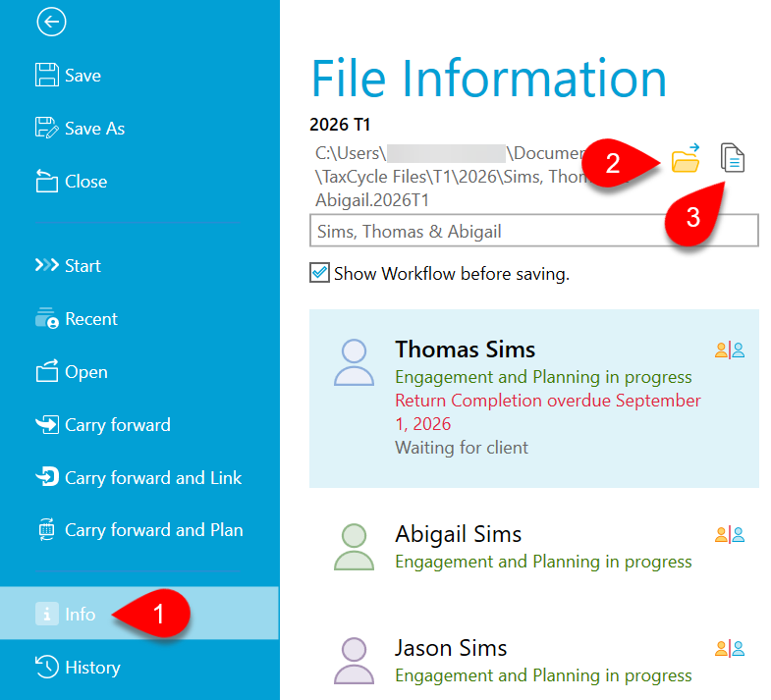Viewport: 771px width, 700px height.
Task: Click Thomas Sims person avatar icon
Action: click(354, 362)
